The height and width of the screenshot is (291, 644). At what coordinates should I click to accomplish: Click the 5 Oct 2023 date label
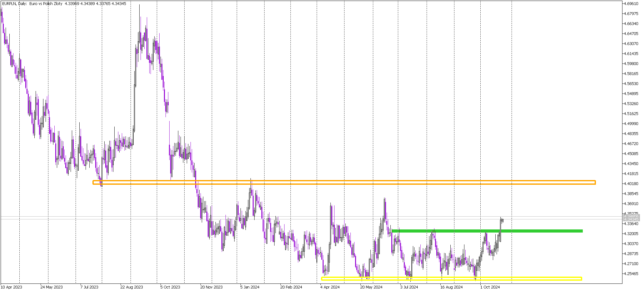tap(170, 287)
